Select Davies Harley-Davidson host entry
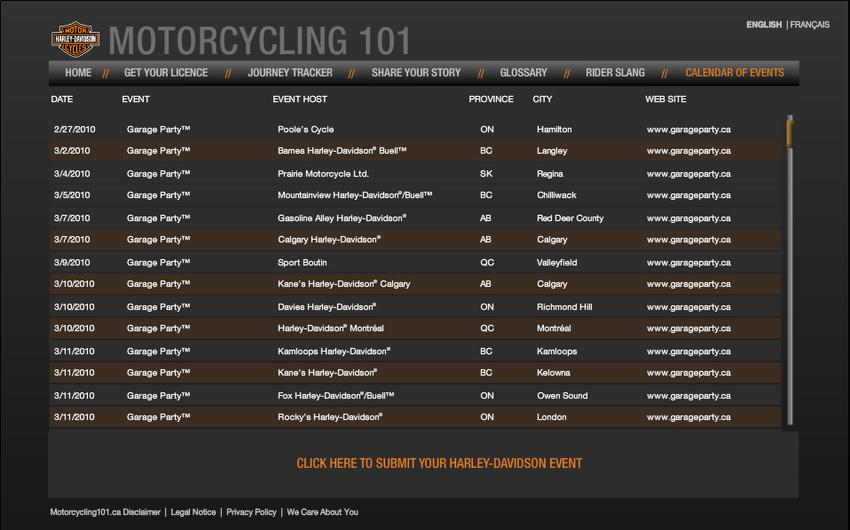 click(327, 307)
